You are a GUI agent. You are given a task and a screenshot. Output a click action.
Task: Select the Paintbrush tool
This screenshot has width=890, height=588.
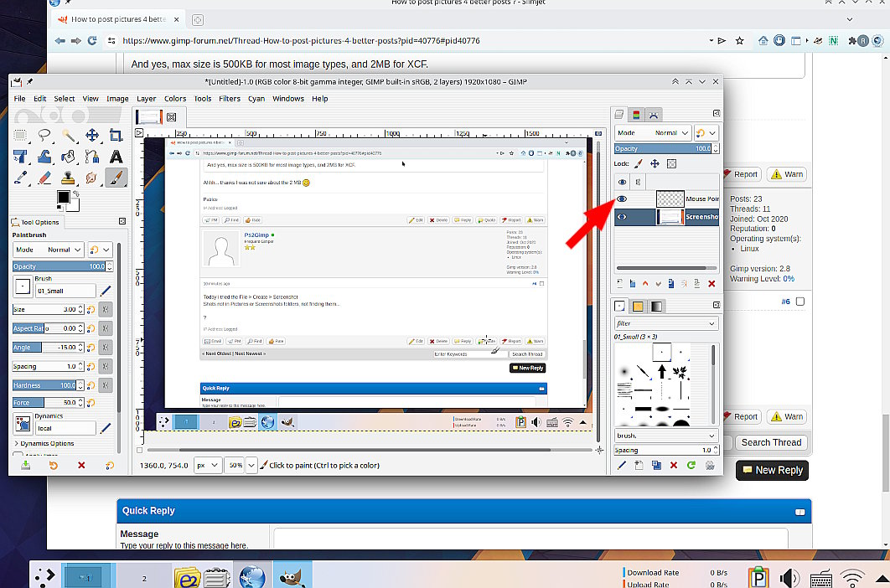(x=116, y=178)
